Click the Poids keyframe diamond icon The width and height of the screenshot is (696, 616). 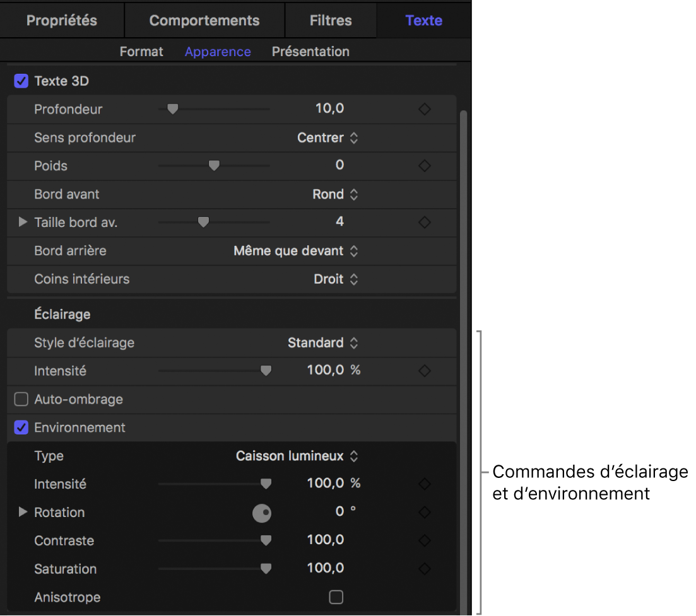tap(425, 166)
